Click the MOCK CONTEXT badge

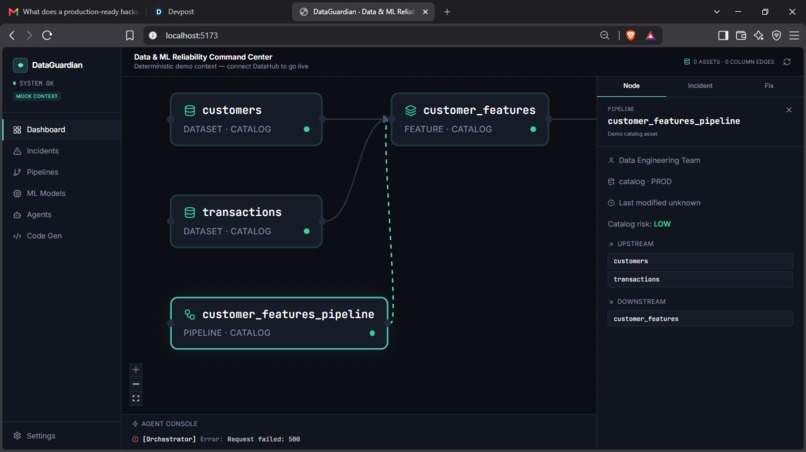click(x=37, y=96)
